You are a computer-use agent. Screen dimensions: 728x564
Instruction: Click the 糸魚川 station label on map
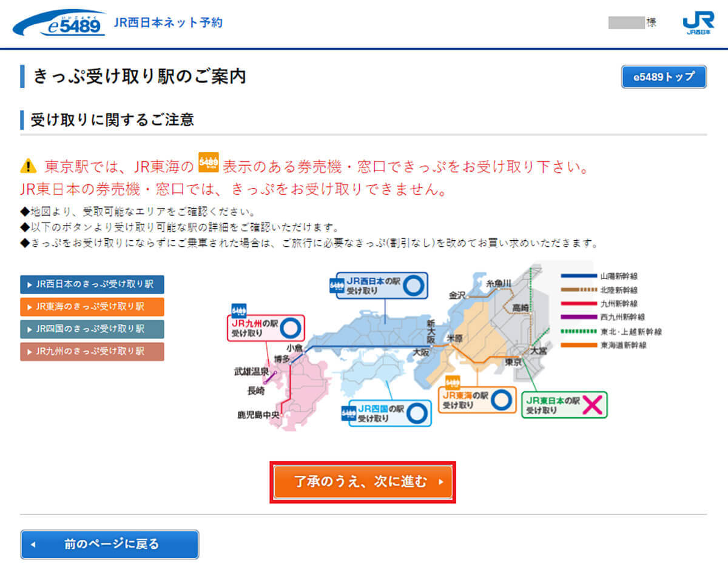pos(499,284)
